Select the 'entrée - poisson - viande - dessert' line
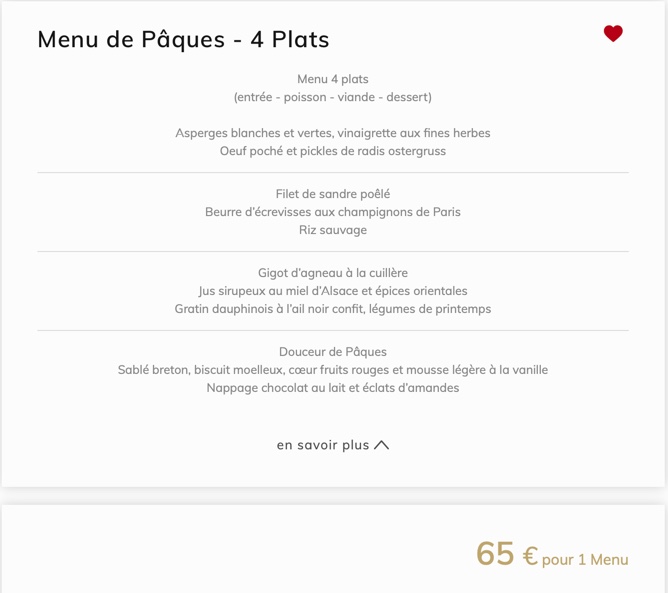Viewport: 668px width, 593px height. (333, 97)
